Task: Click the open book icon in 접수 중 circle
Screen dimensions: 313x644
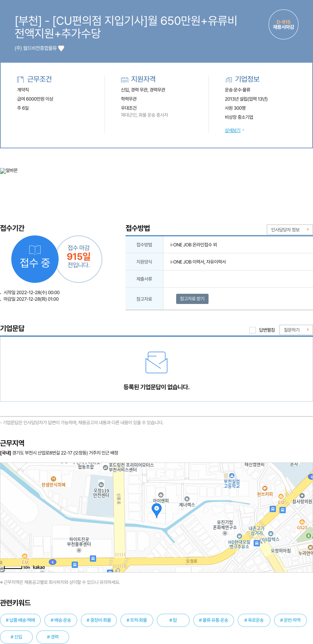Action: coord(35,250)
